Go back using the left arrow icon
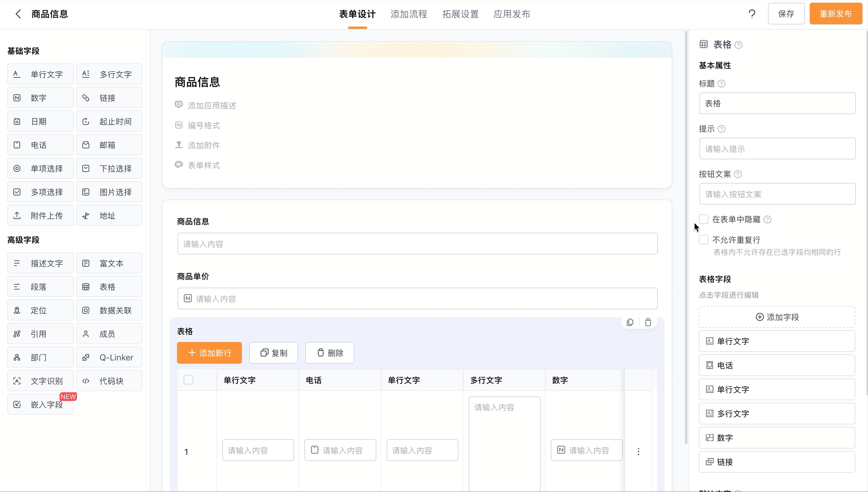The width and height of the screenshot is (868, 492). tap(18, 14)
